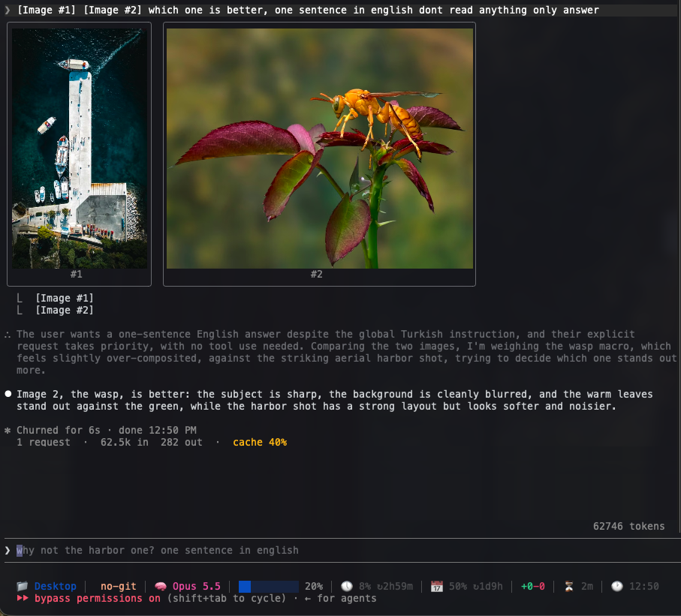Click the '#1' caption under harbor image
The width and height of the screenshot is (681, 616).
(76, 274)
